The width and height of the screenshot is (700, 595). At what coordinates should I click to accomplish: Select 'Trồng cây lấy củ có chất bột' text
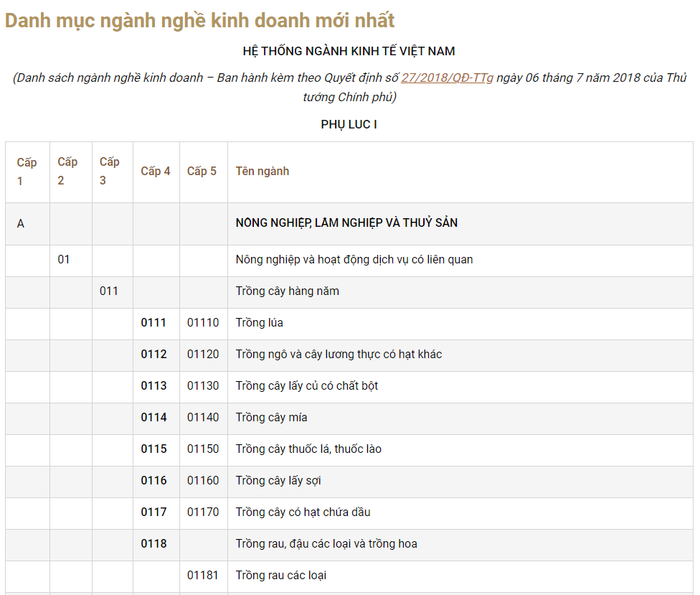click(307, 386)
